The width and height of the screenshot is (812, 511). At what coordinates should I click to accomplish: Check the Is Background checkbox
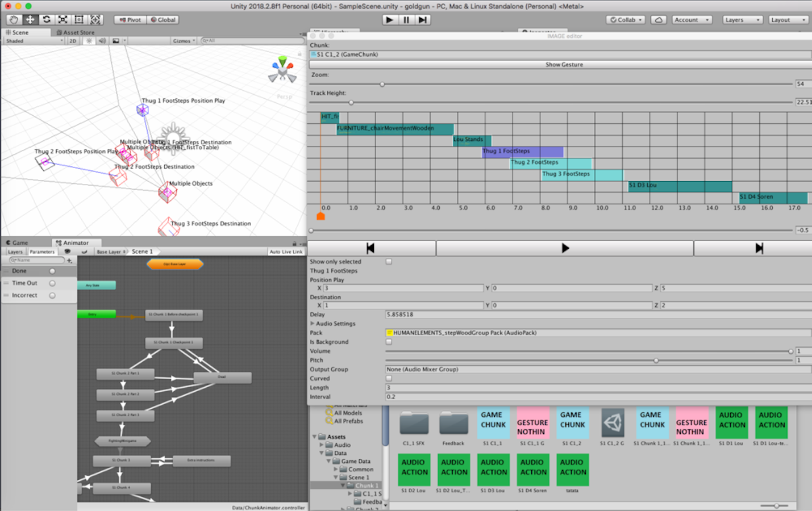click(x=389, y=342)
